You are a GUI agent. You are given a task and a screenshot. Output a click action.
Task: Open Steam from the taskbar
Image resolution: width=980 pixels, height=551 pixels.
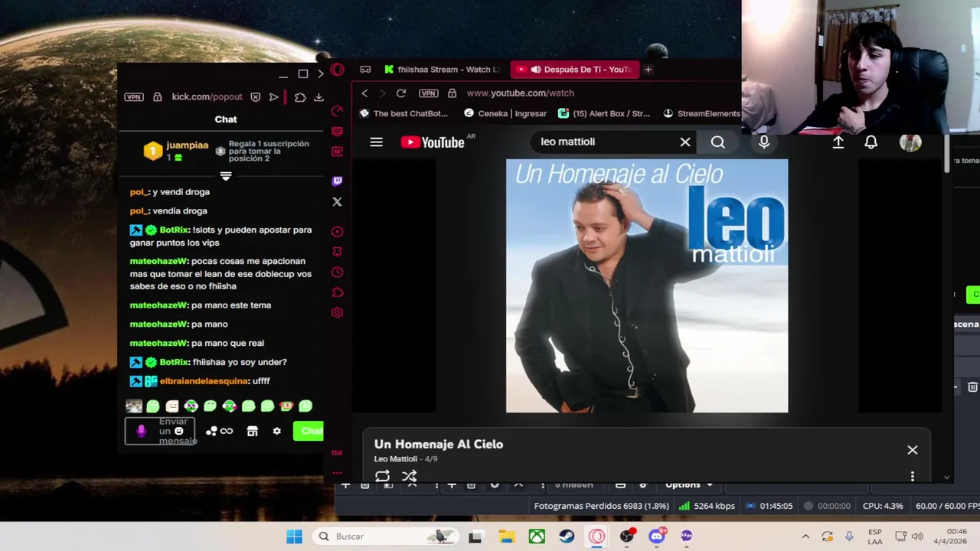coord(567,536)
